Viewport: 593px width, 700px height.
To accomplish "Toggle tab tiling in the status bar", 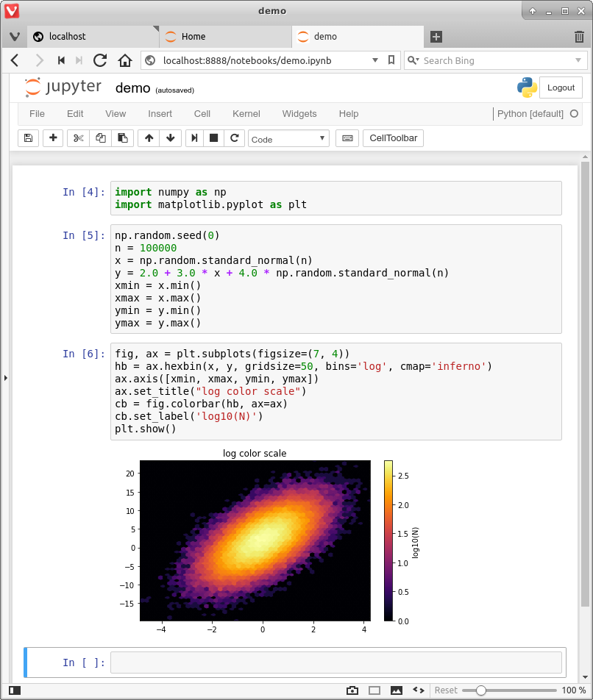I will tap(374, 690).
